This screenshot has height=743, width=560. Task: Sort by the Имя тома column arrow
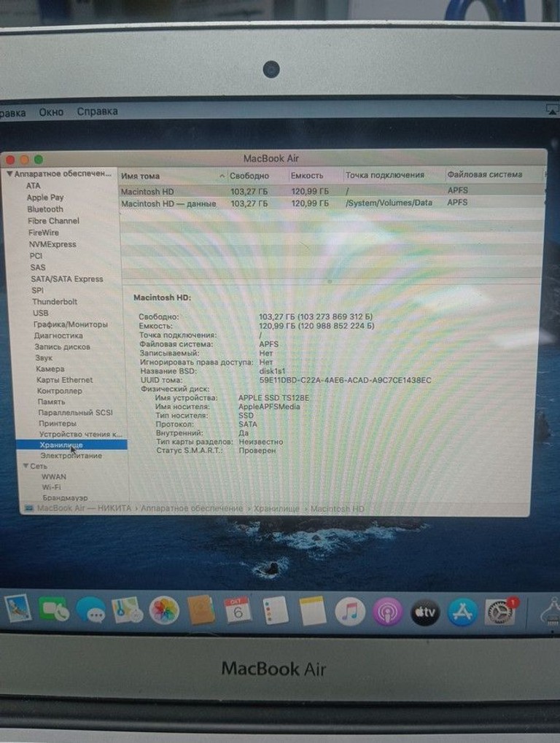222,176
